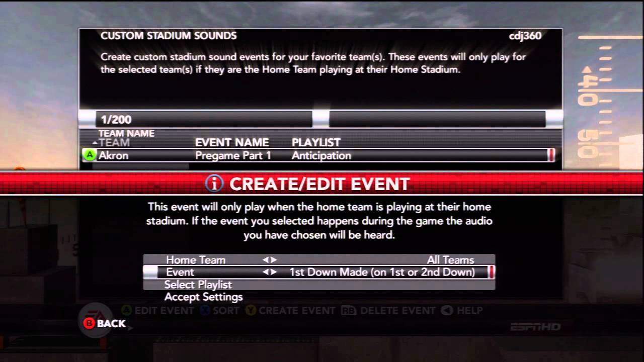Sort list by Team column arrow
Screen dimensions: 644x362
(95, 143)
